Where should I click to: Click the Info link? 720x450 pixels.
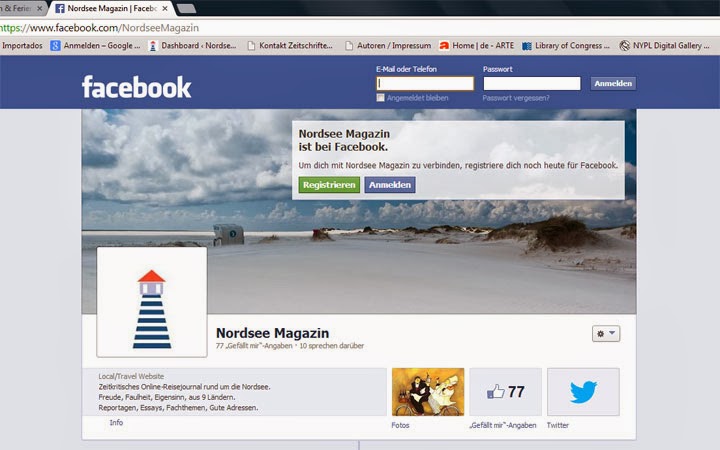click(x=116, y=422)
